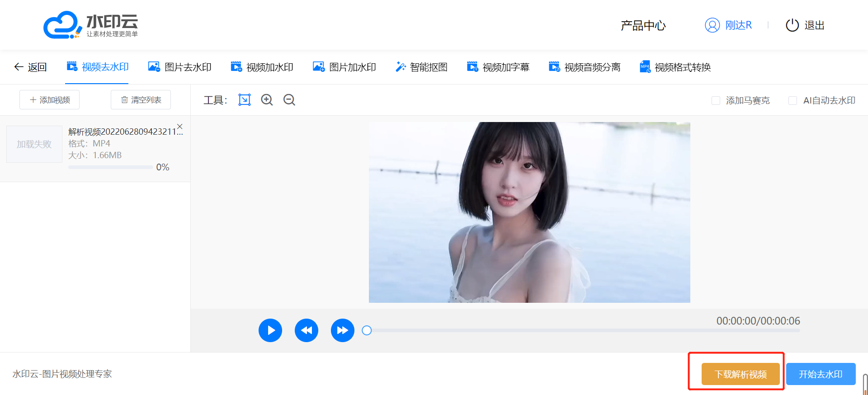
Task: Select the 解析视频2022062809423211 file name
Action: 125,132
